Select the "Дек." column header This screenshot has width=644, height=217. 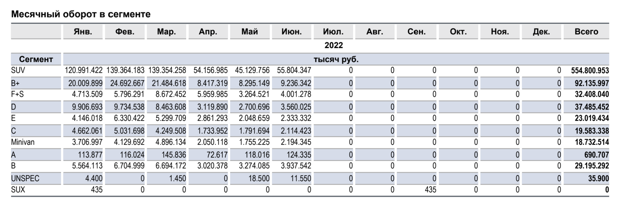[x=541, y=32]
